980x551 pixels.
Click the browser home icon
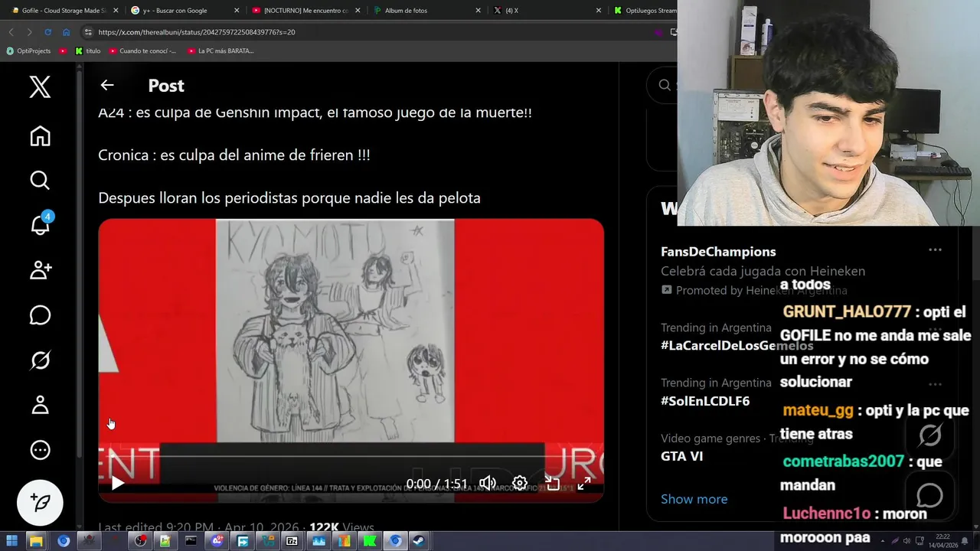tap(66, 32)
